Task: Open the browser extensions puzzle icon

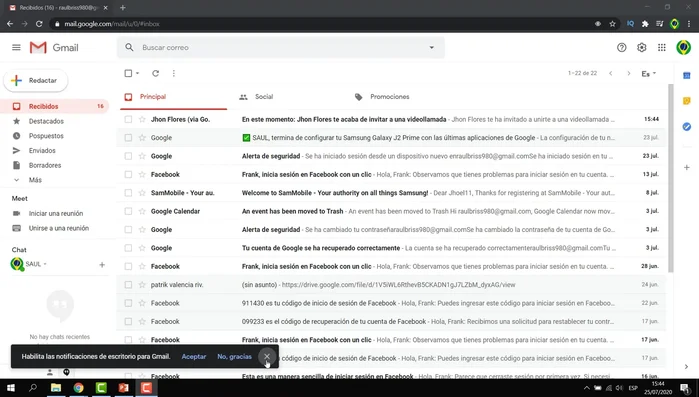Action: coord(645,24)
